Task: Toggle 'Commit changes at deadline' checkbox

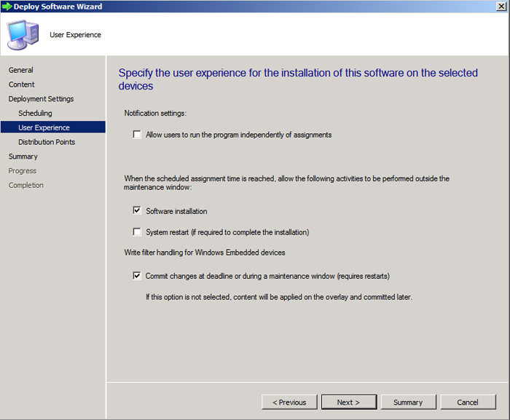Action: pyautogui.click(x=137, y=276)
